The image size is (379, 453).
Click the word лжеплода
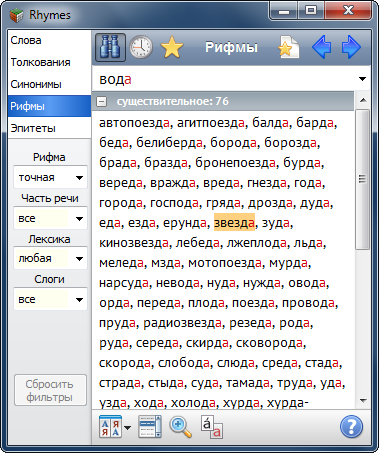pyautogui.click(x=257, y=243)
